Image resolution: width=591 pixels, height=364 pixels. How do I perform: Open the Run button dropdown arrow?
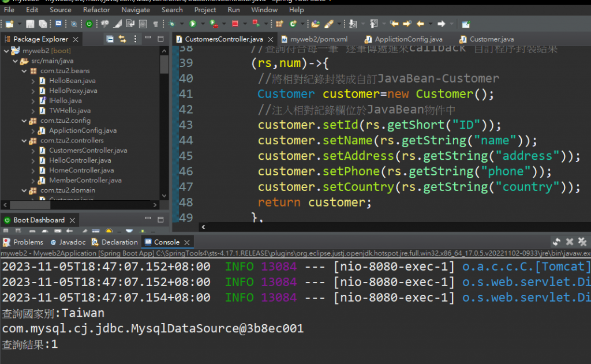coord(201,24)
